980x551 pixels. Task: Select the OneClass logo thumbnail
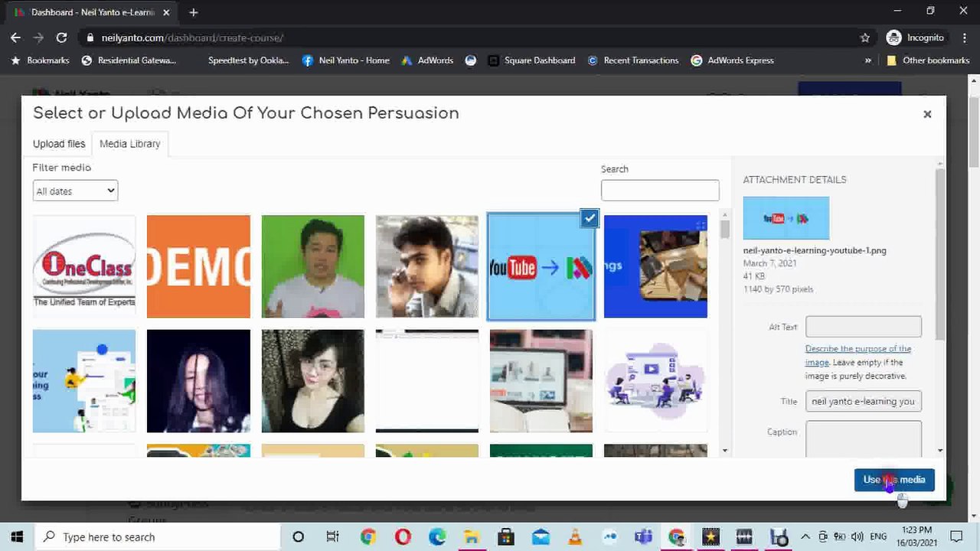point(84,266)
